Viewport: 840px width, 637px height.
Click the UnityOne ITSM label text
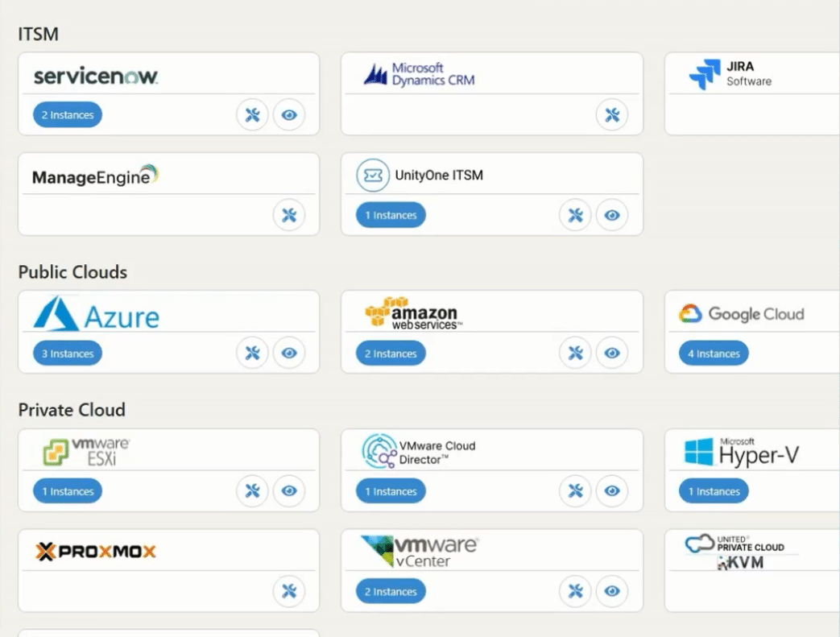[439, 176]
